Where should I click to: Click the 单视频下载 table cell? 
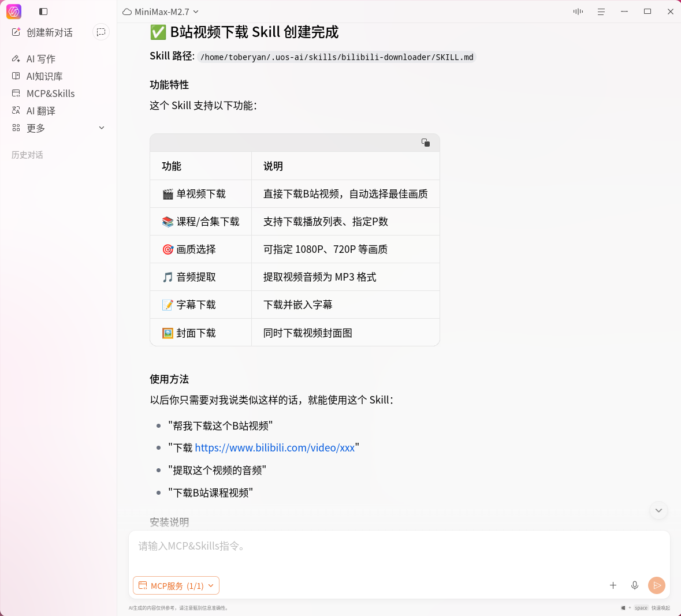click(x=200, y=194)
